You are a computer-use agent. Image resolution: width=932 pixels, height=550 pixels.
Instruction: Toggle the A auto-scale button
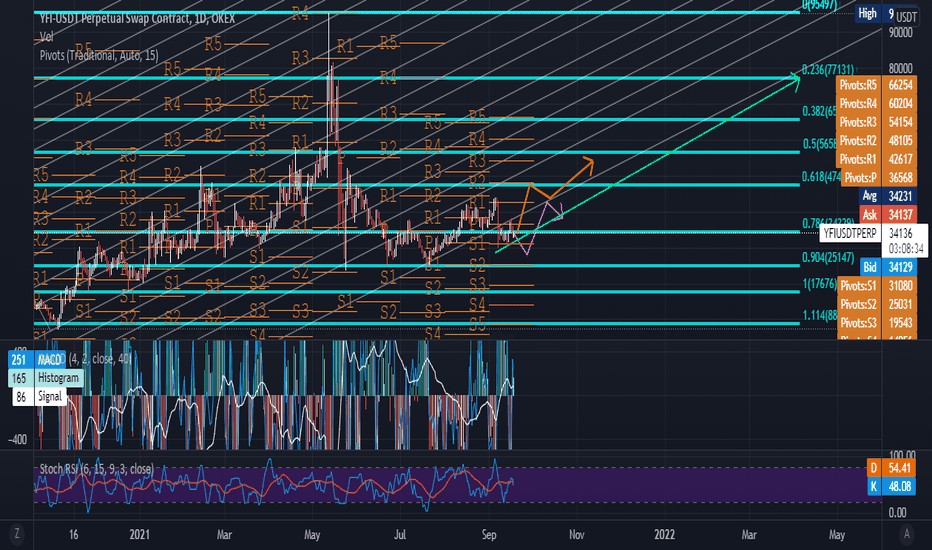point(906,534)
